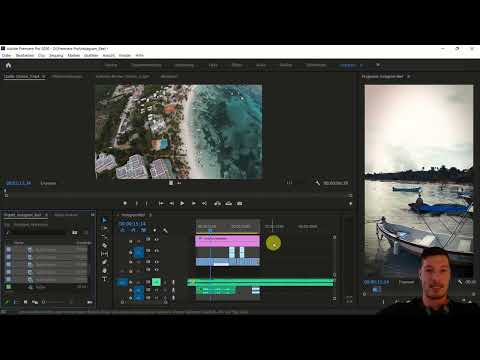This screenshot has width=480, height=360.
Task: Select the Hand tool
Action: tap(105, 270)
